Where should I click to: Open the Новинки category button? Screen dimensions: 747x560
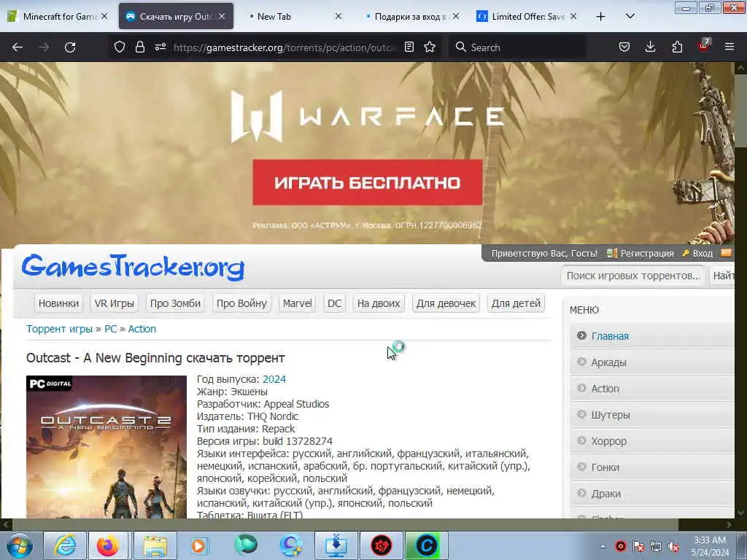point(58,303)
